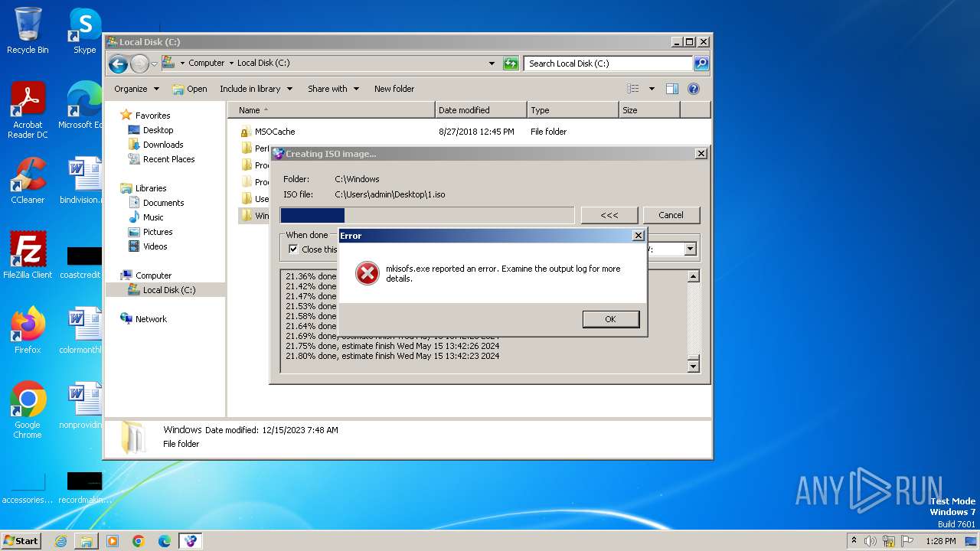Image resolution: width=980 pixels, height=551 pixels.
Task: Open Google Chrome desktop shortcut
Action: (28, 410)
